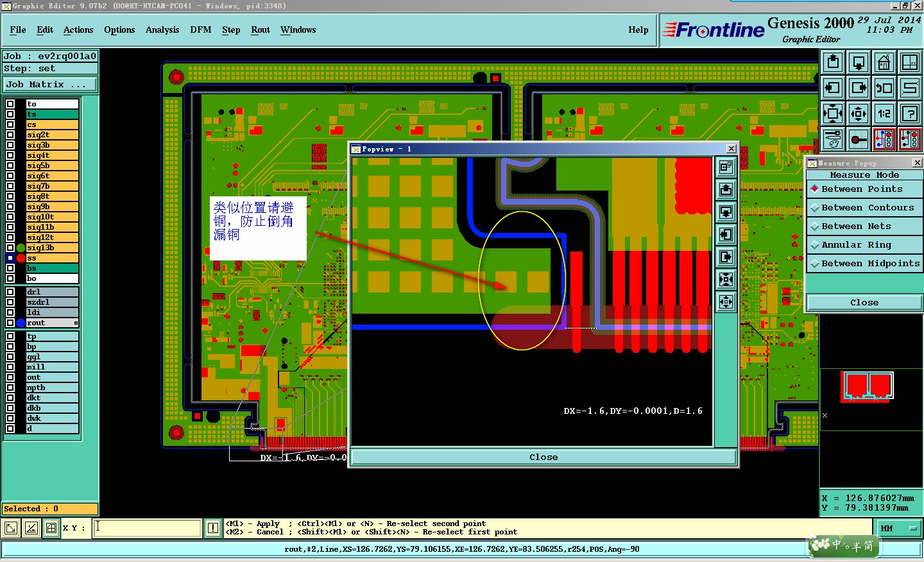Click the Home view icon
The image size is (924, 562).
(884, 62)
